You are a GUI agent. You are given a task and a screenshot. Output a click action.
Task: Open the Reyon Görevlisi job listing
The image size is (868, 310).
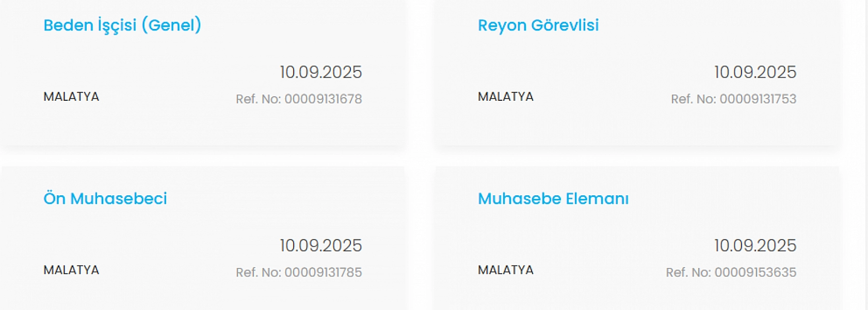coord(538,25)
